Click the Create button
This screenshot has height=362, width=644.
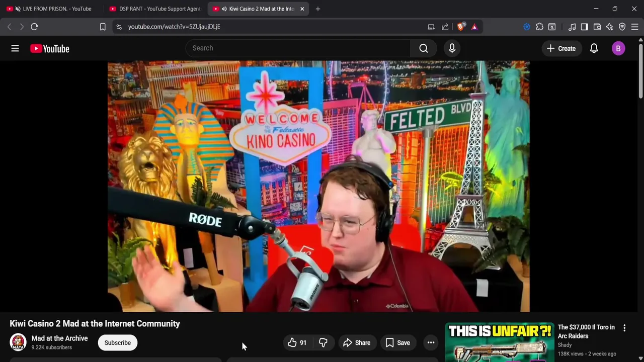[x=561, y=48]
